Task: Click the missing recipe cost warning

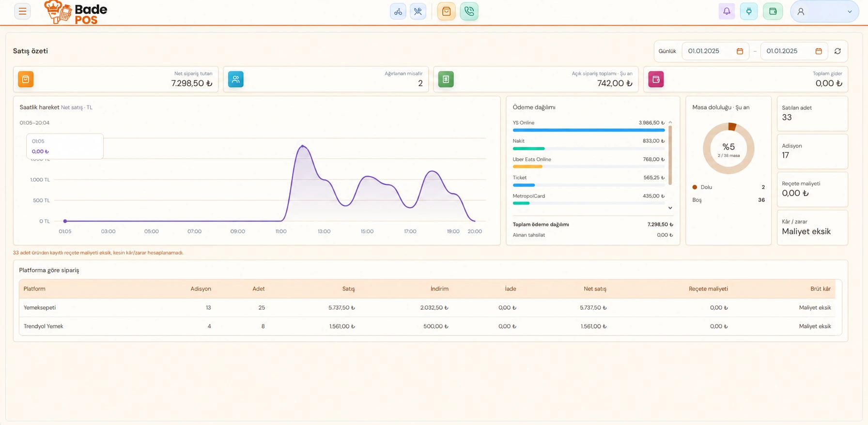Action: (x=98, y=253)
